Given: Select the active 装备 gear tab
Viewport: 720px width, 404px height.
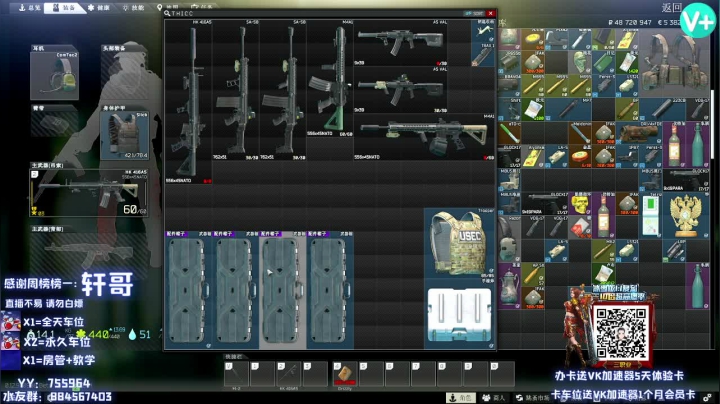Looking at the screenshot, I should point(63,8).
